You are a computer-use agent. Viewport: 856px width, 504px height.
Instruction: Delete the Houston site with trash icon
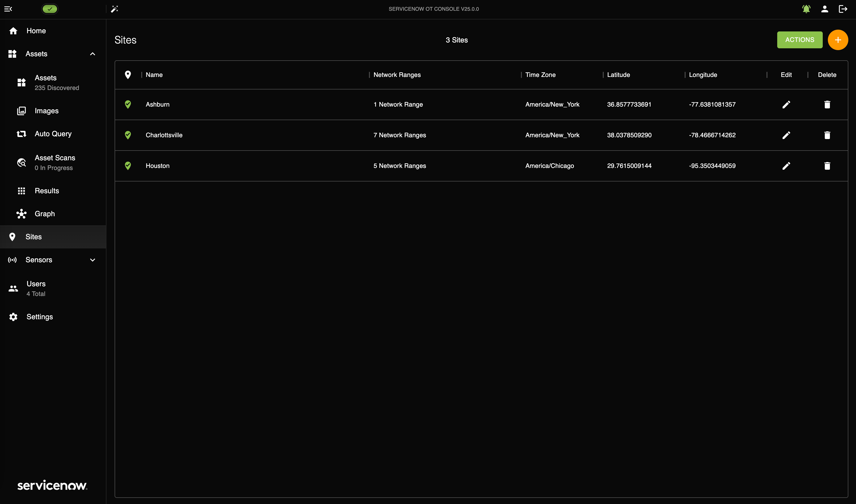pyautogui.click(x=827, y=166)
